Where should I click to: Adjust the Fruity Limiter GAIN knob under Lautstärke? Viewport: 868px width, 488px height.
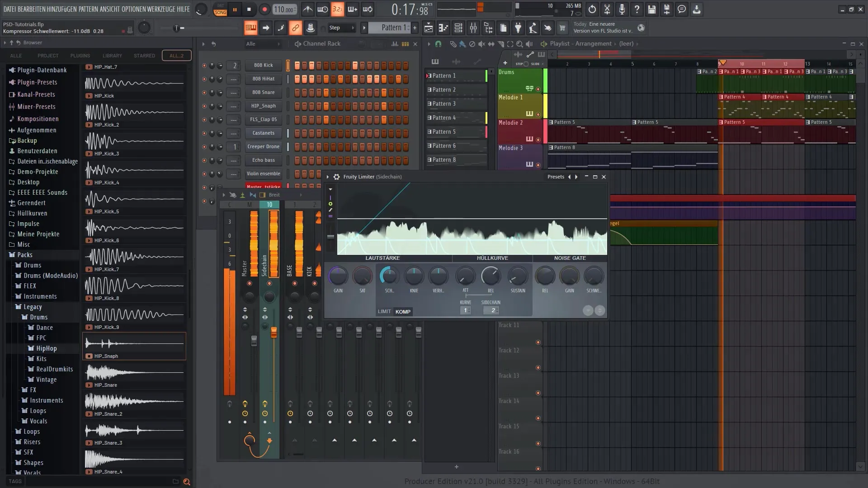pyautogui.click(x=338, y=276)
